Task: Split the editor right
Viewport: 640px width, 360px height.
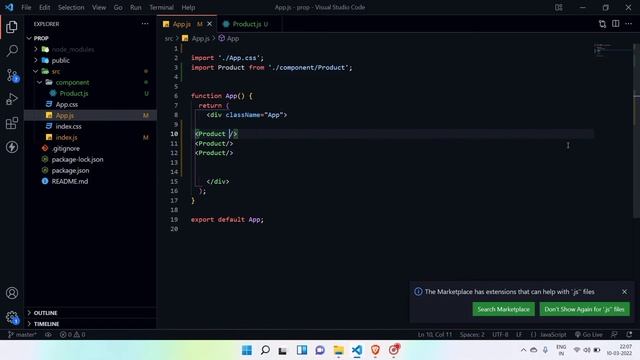Action: 616,24
